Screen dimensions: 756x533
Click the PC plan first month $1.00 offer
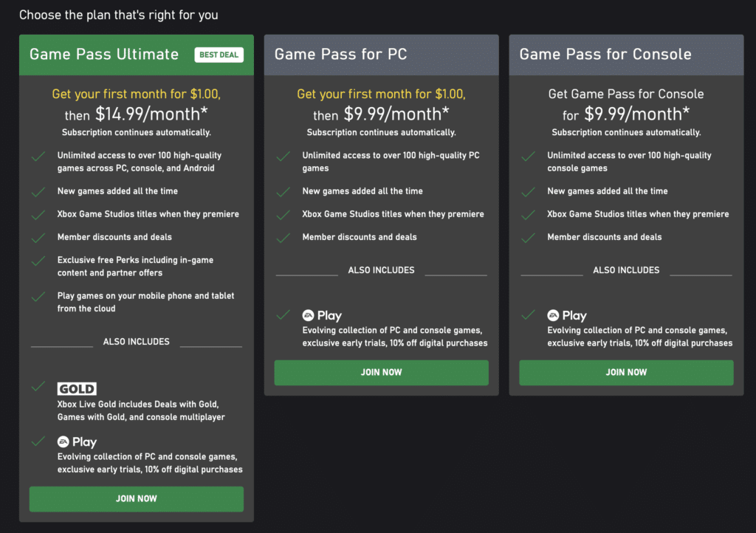(382, 94)
